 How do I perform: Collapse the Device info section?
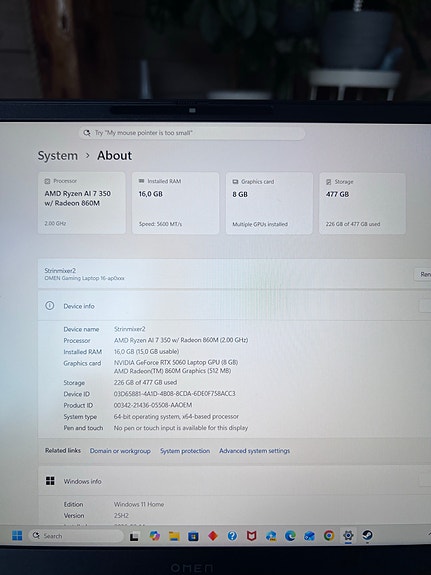tap(425, 306)
